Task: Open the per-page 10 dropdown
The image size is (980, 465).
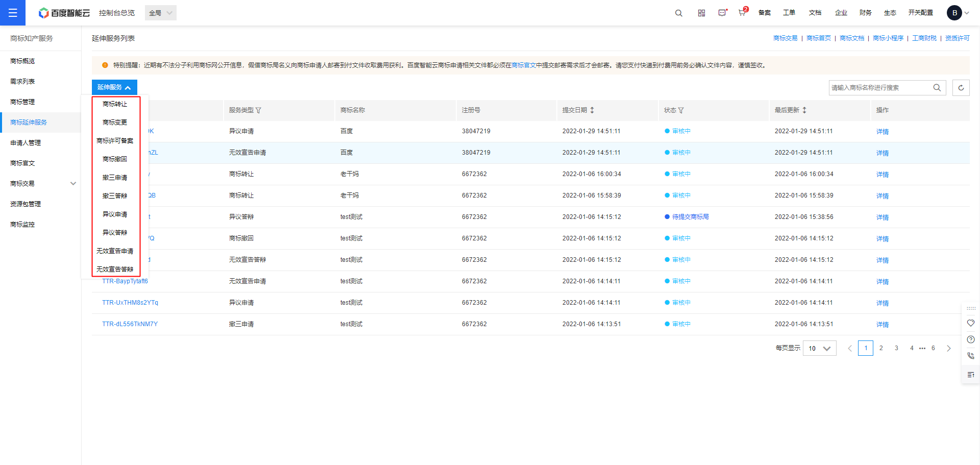Action: tap(820, 348)
